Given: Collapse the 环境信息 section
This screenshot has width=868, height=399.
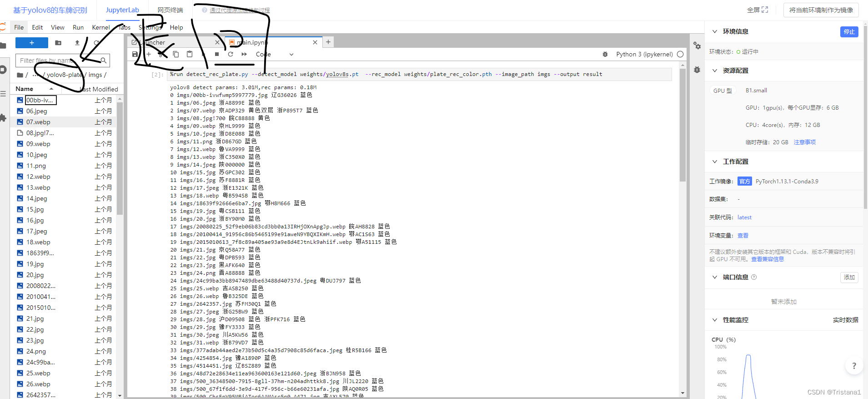Looking at the screenshot, I should pos(715,31).
